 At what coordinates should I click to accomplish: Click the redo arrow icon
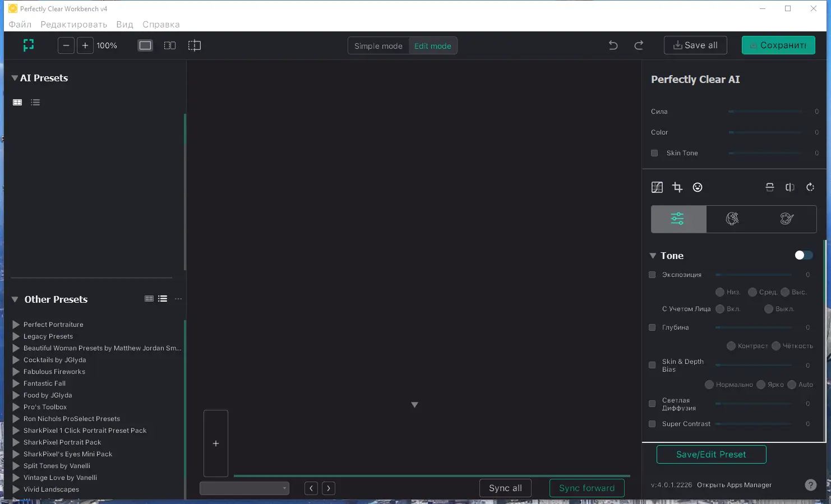tap(639, 45)
